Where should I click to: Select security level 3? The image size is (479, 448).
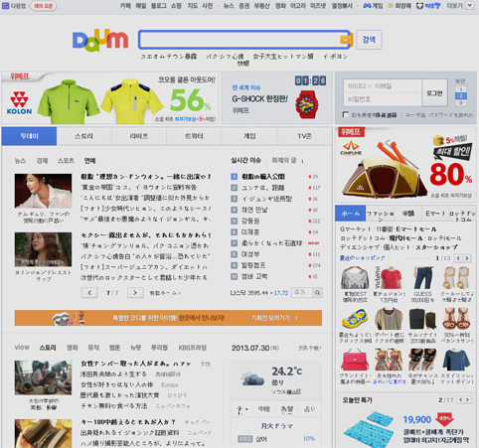460,102
